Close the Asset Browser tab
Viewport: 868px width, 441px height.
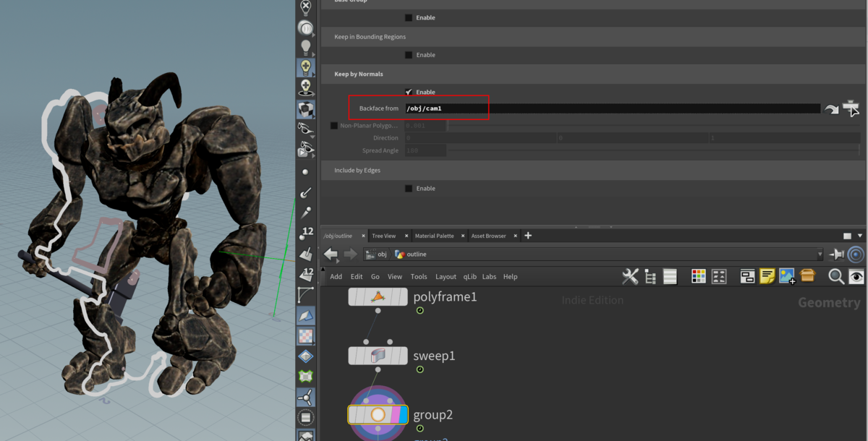tap(516, 236)
